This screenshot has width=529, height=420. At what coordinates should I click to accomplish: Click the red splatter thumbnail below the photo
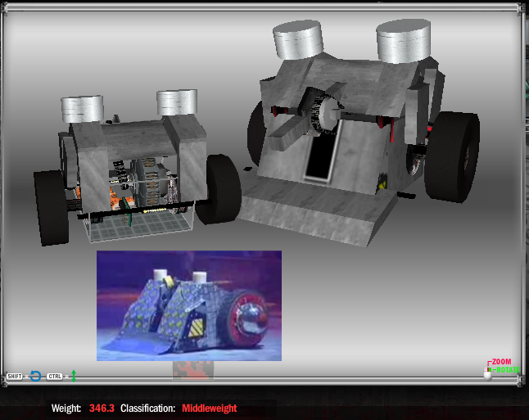pyautogui.click(x=193, y=370)
